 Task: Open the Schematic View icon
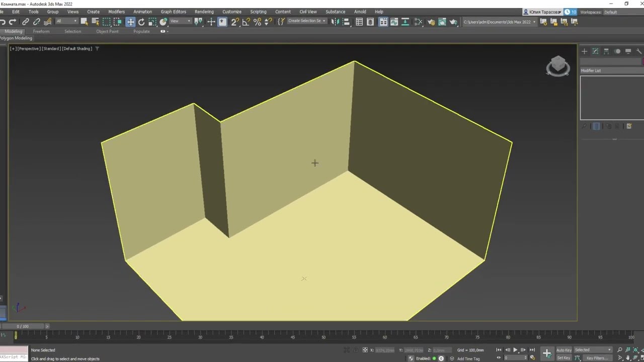point(418,22)
